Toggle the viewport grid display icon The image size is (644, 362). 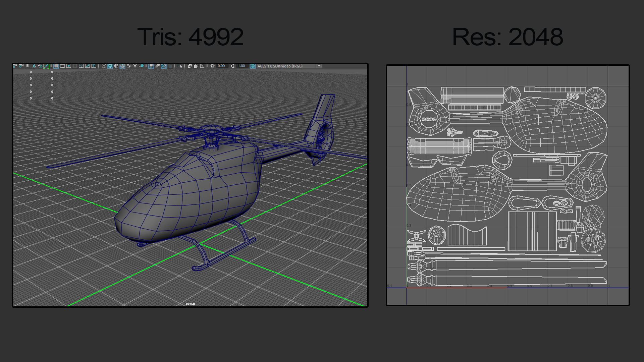click(56, 66)
